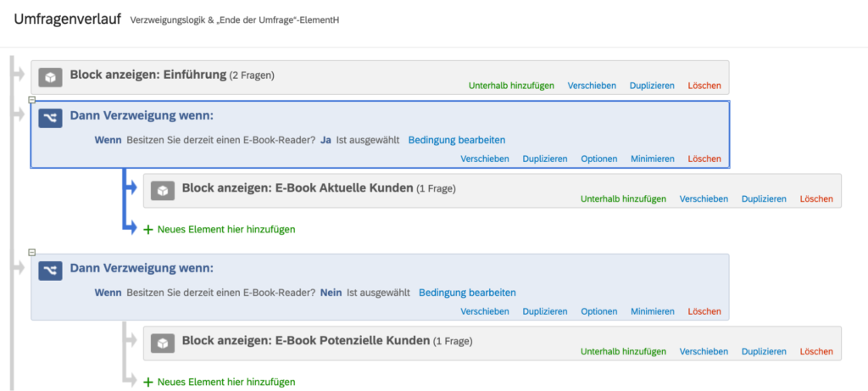Click the green plus under Potenzielle Kunden block
Screen dimensions: 868x391
[x=148, y=383]
